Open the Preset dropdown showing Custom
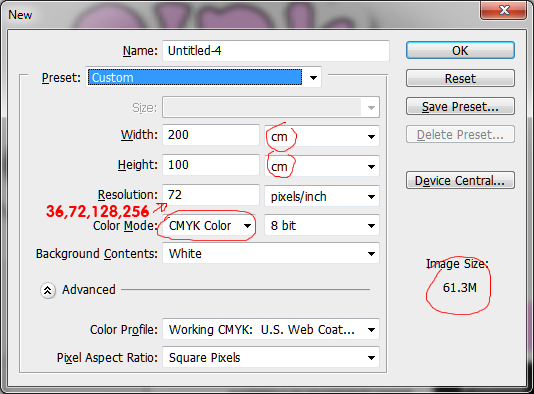 pos(203,77)
